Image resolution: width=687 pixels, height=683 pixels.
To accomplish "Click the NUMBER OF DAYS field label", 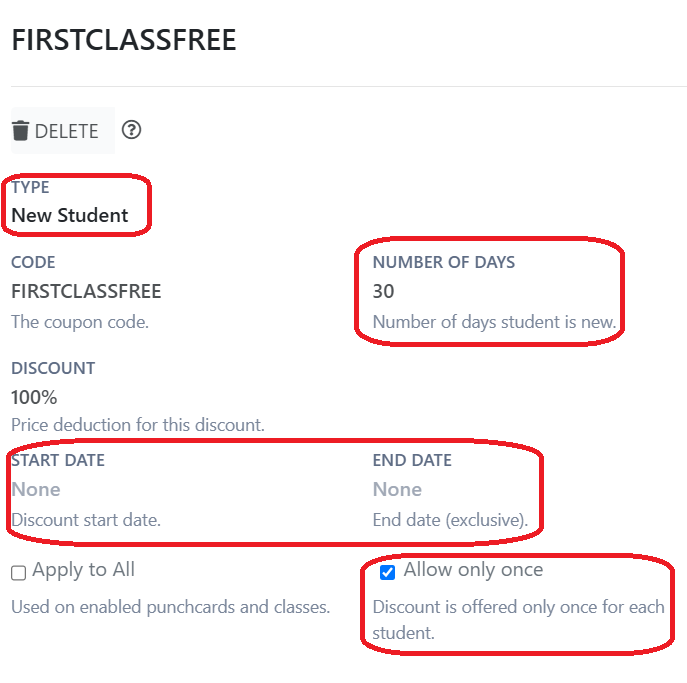I will (444, 262).
